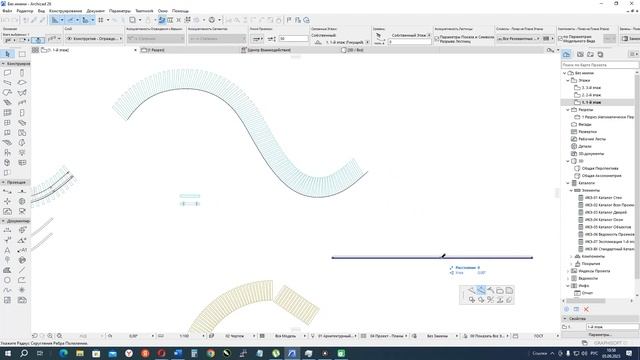Select 'Общая Перспектива' in Navigator
The width and height of the screenshot is (640, 360).
[x=600, y=168]
